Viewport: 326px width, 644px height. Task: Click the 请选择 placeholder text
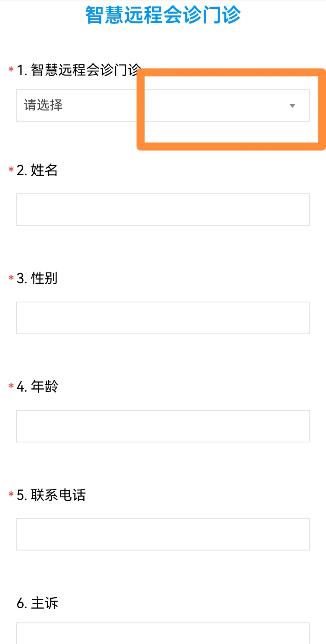43,105
